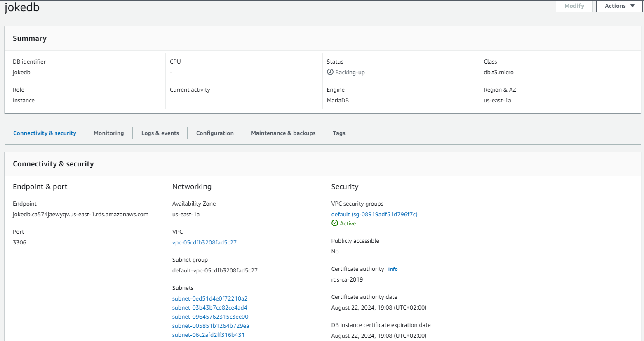Image resolution: width=644 pixels, height=341 pixels.
Task: Switch to the Monitoring tab
Action: (x=108, y=133)
